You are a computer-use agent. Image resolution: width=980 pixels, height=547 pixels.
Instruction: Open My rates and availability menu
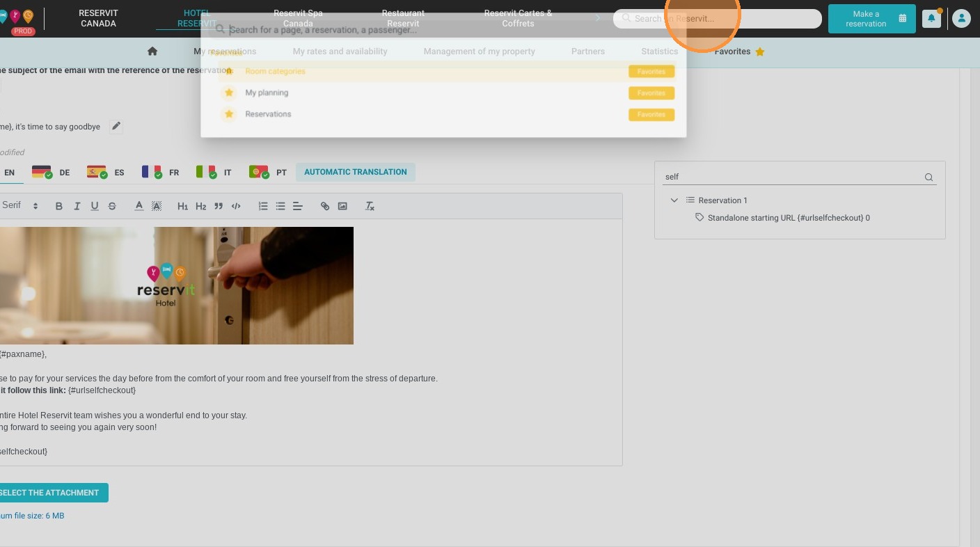(340, 51)
